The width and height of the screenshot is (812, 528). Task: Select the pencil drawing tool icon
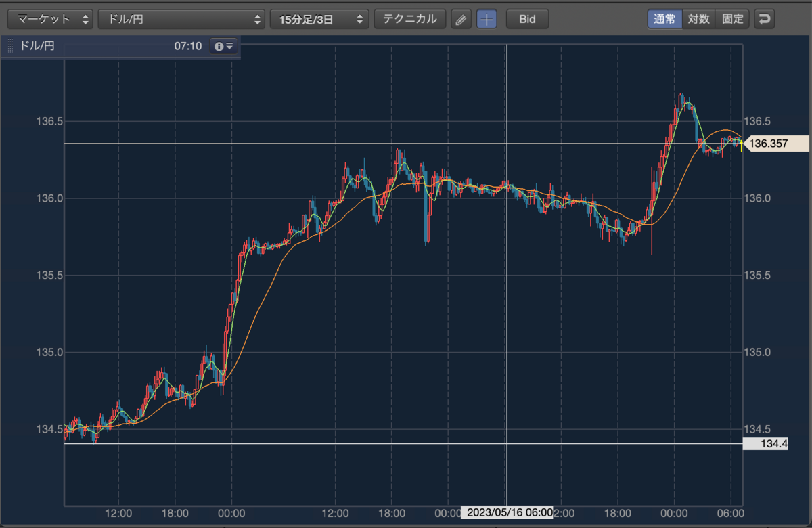click(x=461, y=19)
